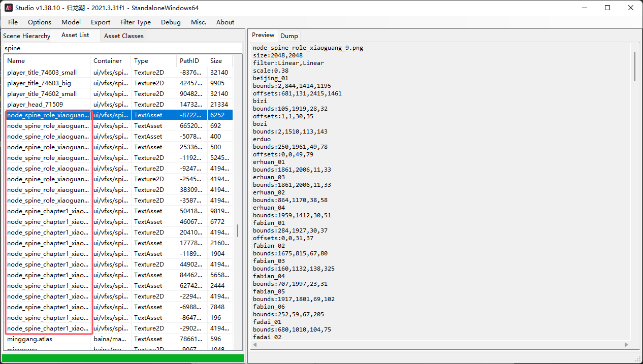Click the preview line 'filter:Linear,Linear'
This screenshot has width=643, height=364.
tap(288, 63)
